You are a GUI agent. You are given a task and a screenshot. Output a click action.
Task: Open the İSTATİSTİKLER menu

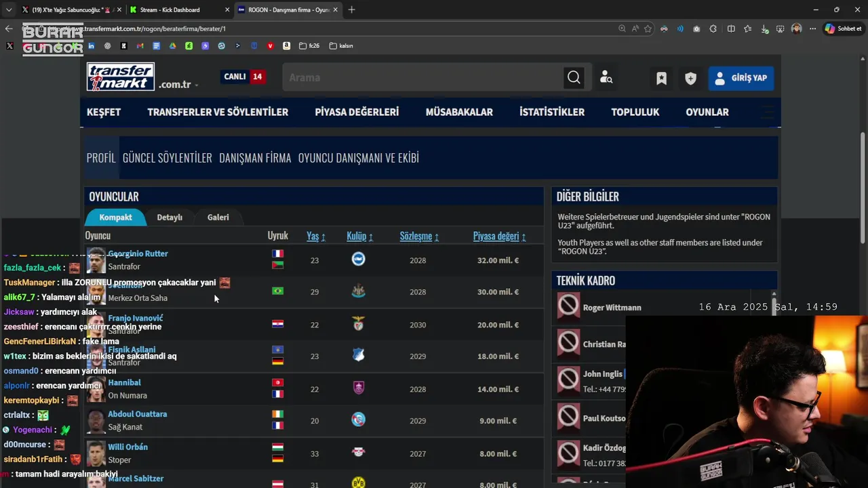(552, 112)
